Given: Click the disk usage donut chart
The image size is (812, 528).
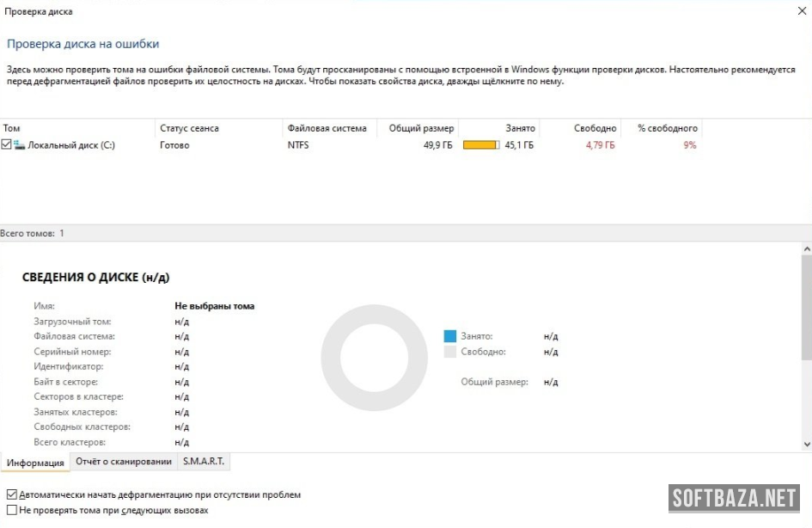Looking at the screenshot, I should click(374, 358).
